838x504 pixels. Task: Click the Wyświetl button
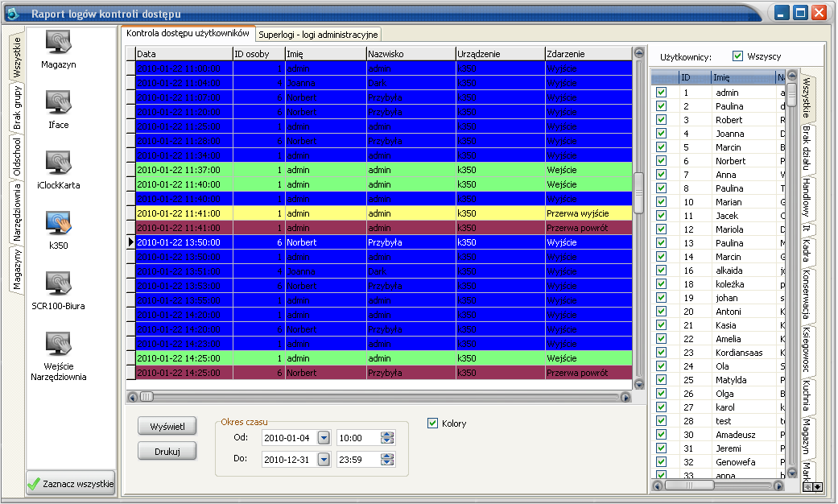167,426
